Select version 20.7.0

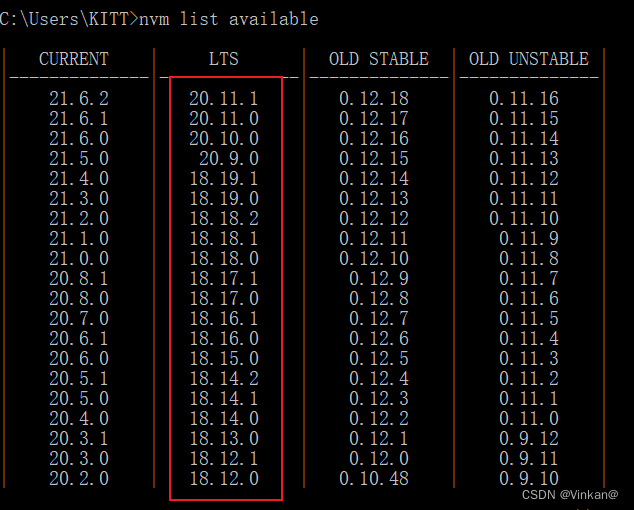79,319
